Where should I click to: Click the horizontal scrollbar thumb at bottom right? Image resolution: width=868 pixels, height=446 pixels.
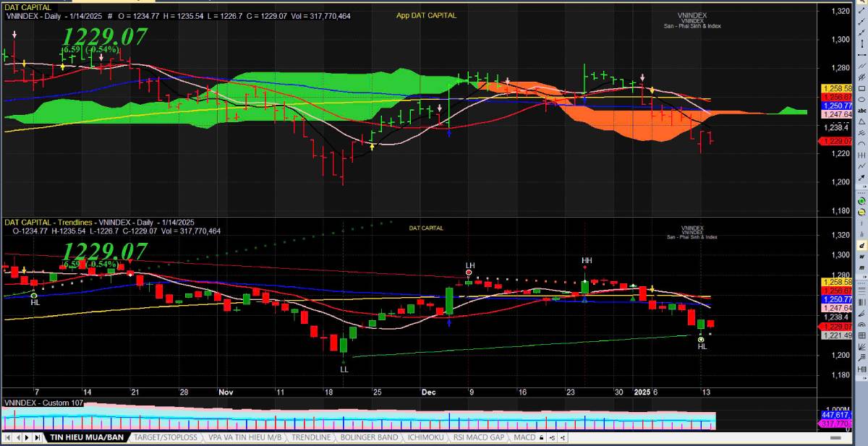835,438
